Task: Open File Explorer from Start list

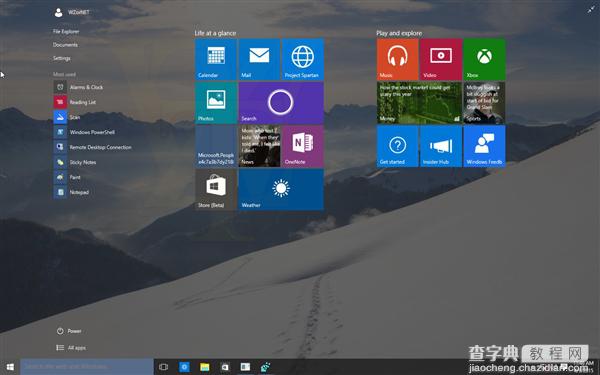Action: [x=66, y=31]
